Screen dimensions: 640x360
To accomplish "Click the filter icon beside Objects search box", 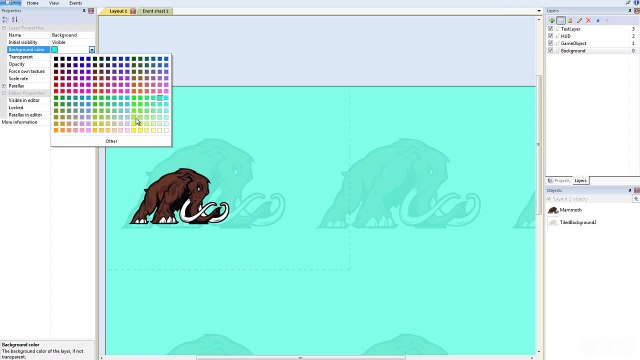I will point(636,199).
